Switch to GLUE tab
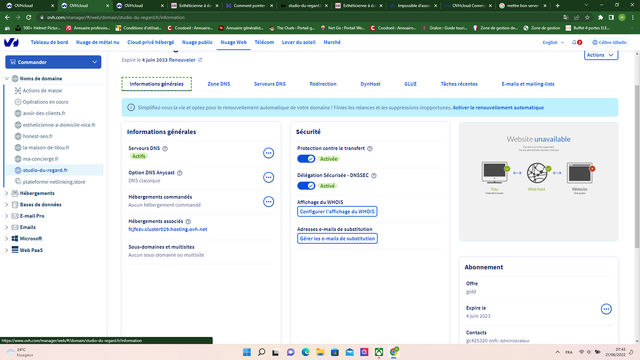This screenshot has height=360, width=640. click(410, 84)
